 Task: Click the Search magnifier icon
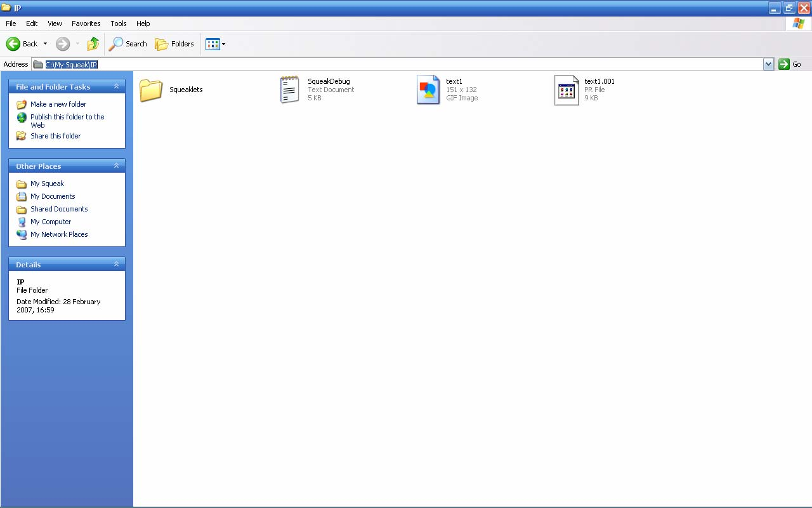coord(116,44)
